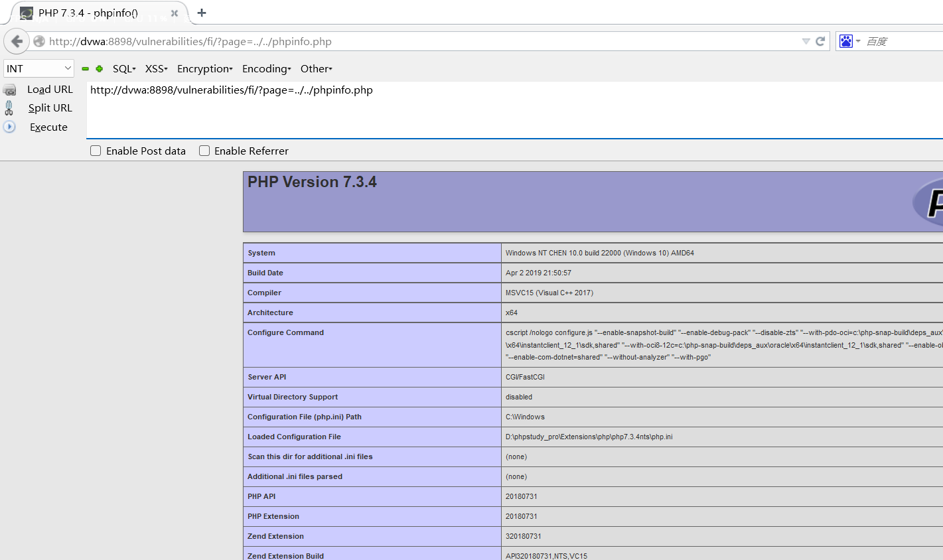The height and width of the screenshot is (560, 943).
Task: Open the INT dropdown in HackBar
Action: [38, 68]
